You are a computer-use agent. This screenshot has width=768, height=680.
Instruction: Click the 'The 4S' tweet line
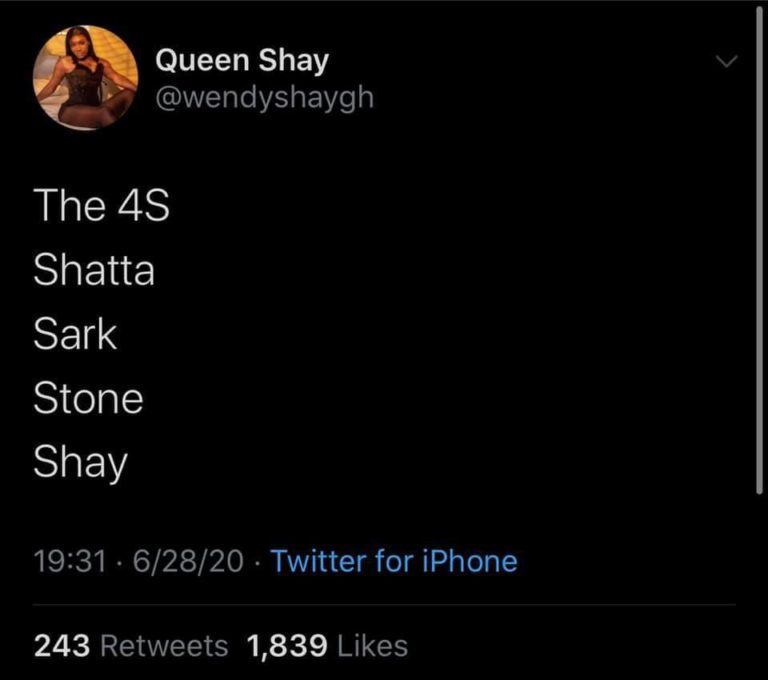(x=101, y=206)
